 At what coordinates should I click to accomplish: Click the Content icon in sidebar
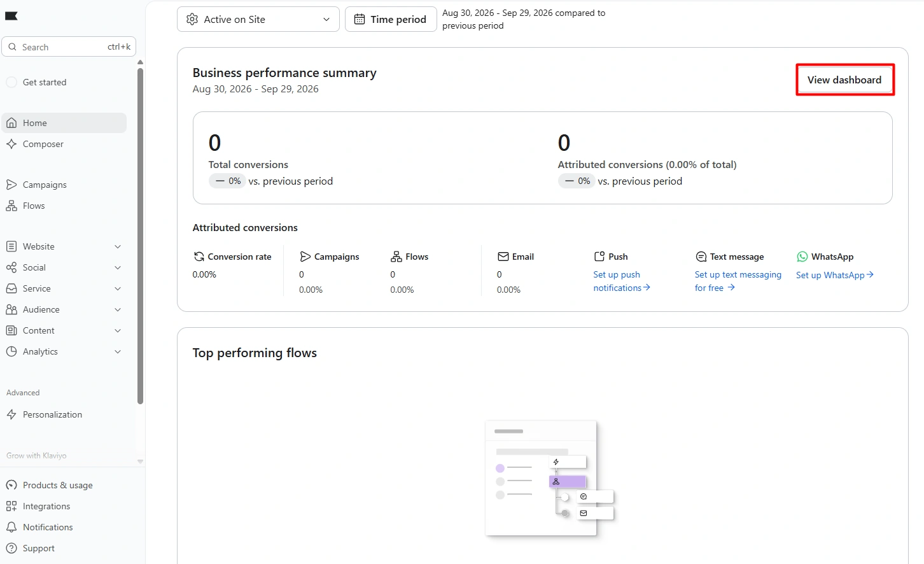[x=11, y=330]
